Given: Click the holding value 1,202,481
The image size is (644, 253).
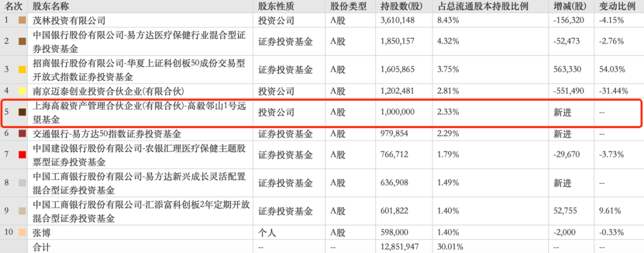Looking at the screenshot, I should pos(398,91).
